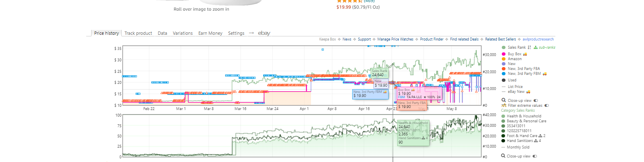Click Health & Household rank tooltip
This screenshot has width=644, height=162.
413,133
